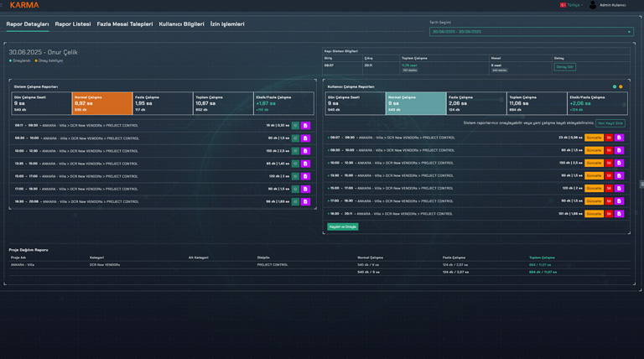The image size is (644, 359).
Task: Click the KARMA logo
Action: 24,5
